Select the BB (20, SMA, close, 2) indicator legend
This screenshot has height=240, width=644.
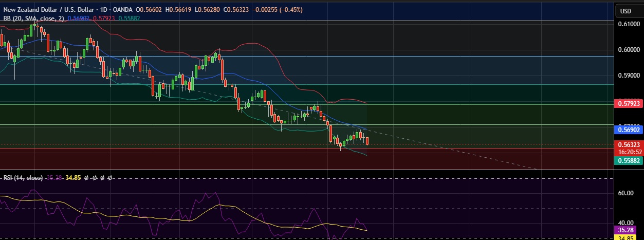pos(34,18)
